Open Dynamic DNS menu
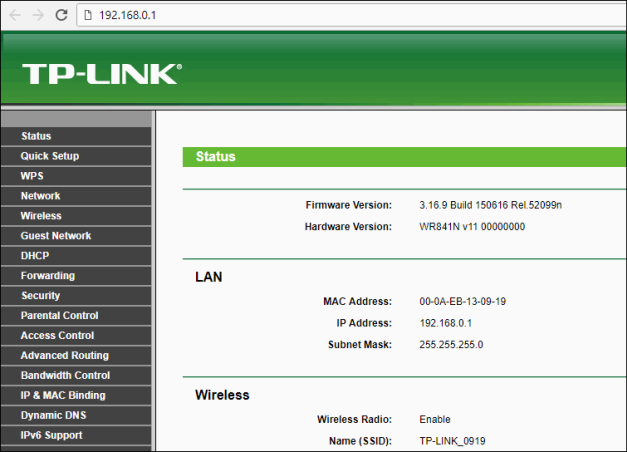This screenshot has width=627, height=452. [x=76, y=416]
